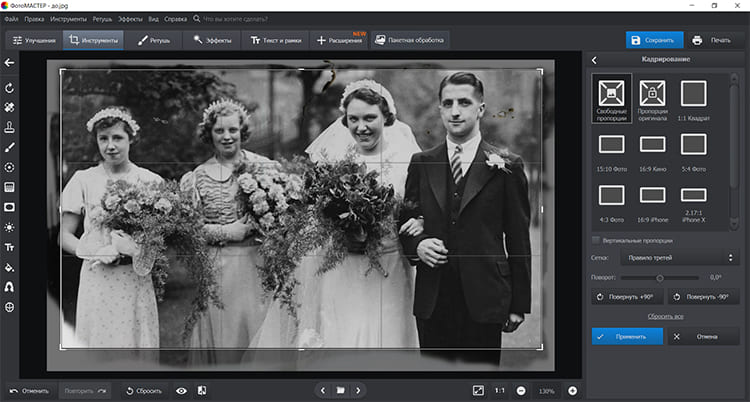Open the Сетка grid dropdown

point(681,258)
